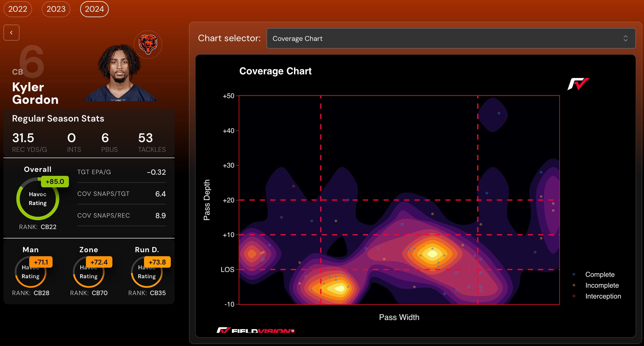Click the Chicago Bears team logo
Image resolution: width=644 pixels, height=346 pixels.
pos(148,44)
